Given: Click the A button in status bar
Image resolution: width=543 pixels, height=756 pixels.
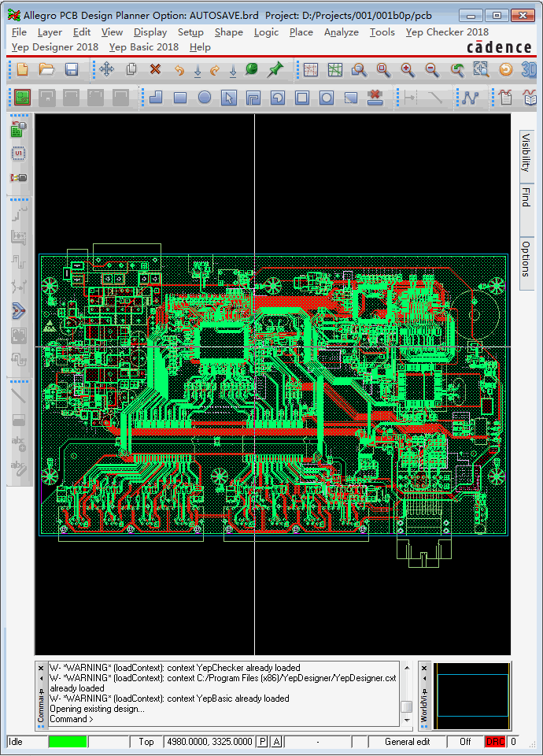Looking at the screenshot, I should pos(276,742).
